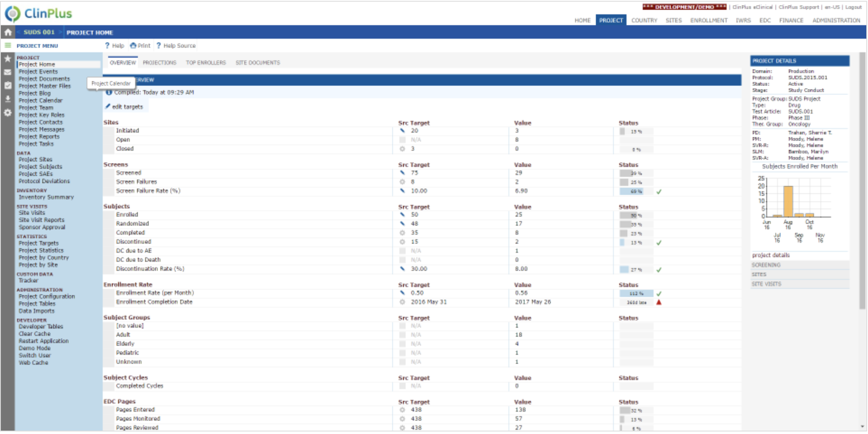Select COUNTRY in top navigation
868x434 pixels.
(644, 20)
